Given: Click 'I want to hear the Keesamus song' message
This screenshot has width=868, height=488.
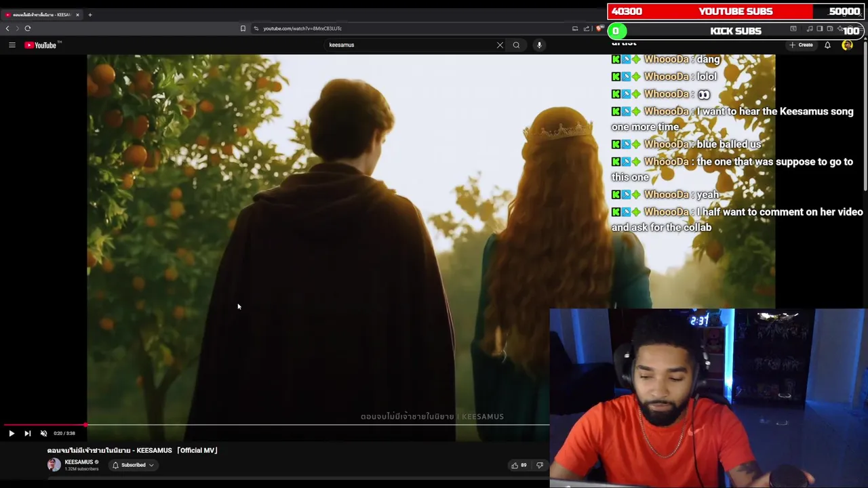Looking at the screenshot, I should pyautogui.click(x=732, y=119).
